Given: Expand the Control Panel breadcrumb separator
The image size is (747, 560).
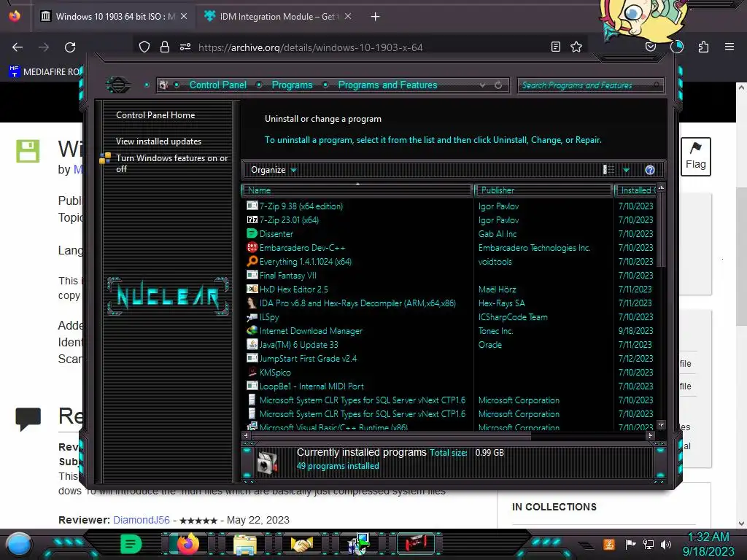Looking at the screenshot, I should [259, 85].
